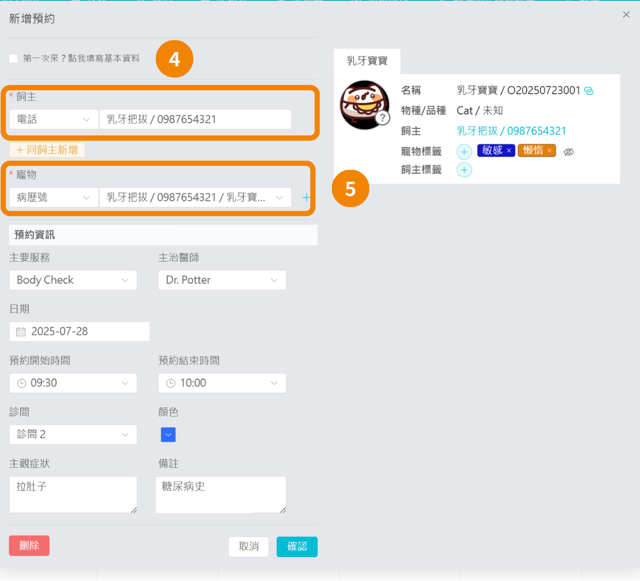This screenshot has width=640, height=581.
Task: Click the clock icon in end time
Action: (171, 383)
